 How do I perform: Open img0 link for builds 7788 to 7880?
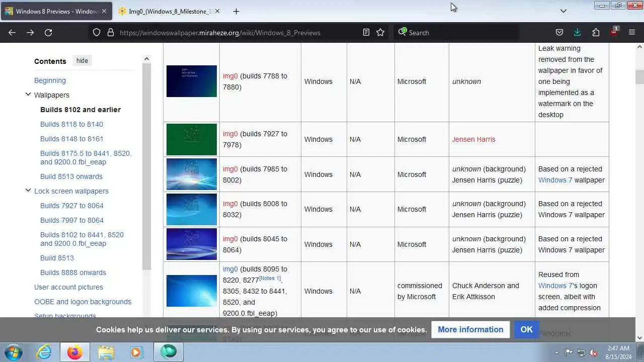[x=230, y=76]
